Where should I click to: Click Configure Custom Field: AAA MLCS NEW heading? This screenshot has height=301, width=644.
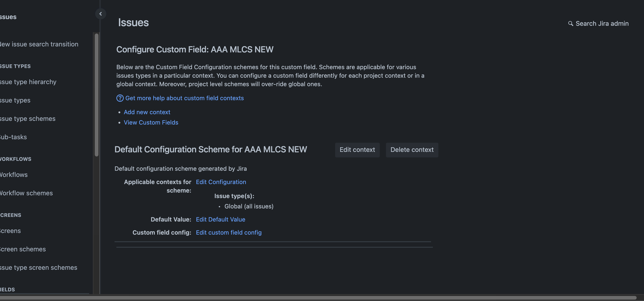coord(195,49)
